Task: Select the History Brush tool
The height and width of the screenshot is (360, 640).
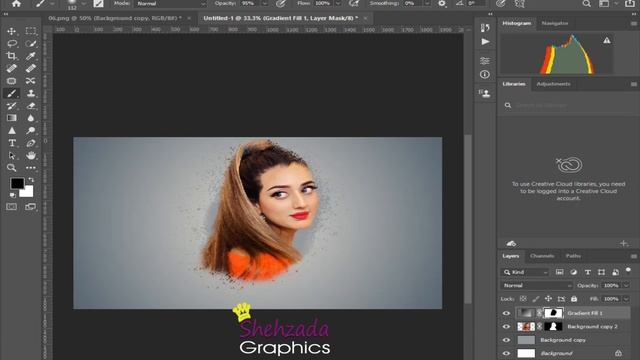Action: [11, 106]
